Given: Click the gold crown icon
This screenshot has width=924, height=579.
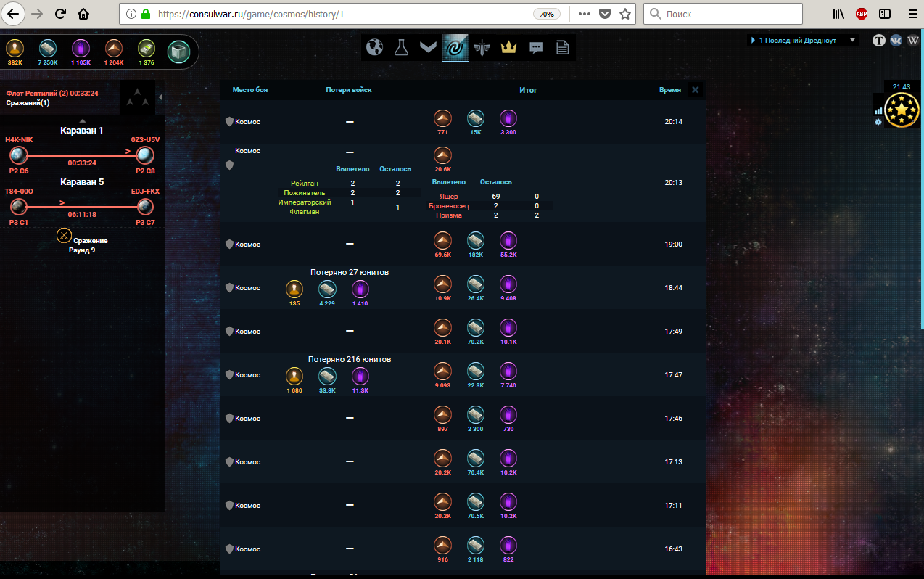Looking at the screenshot, I should (508, 48).
